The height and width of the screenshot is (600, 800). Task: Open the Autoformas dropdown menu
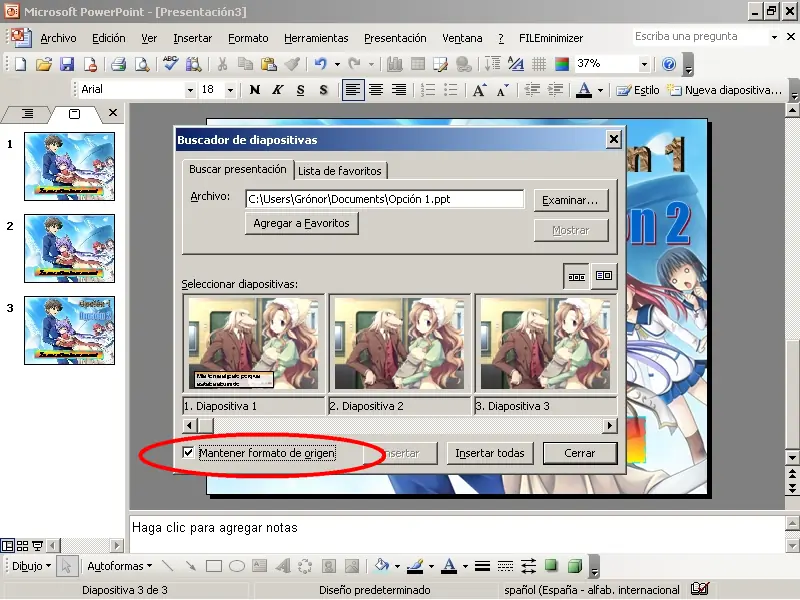120,566
